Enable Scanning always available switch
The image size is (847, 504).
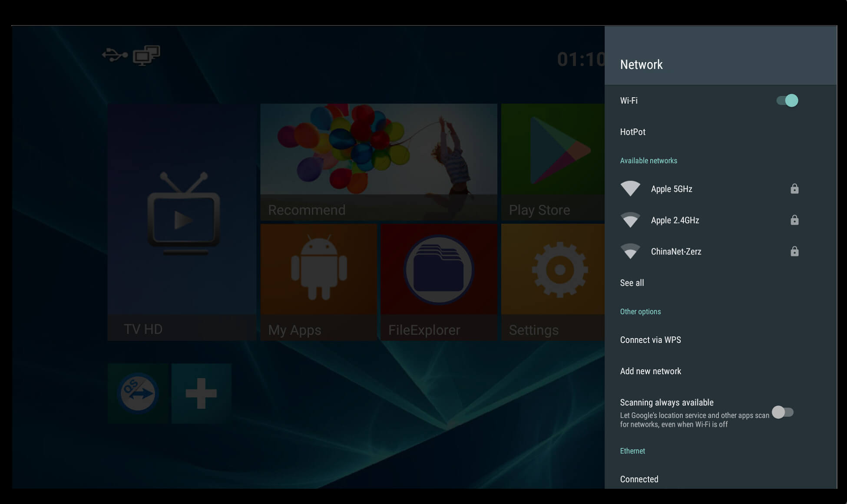tap(783, 412)
